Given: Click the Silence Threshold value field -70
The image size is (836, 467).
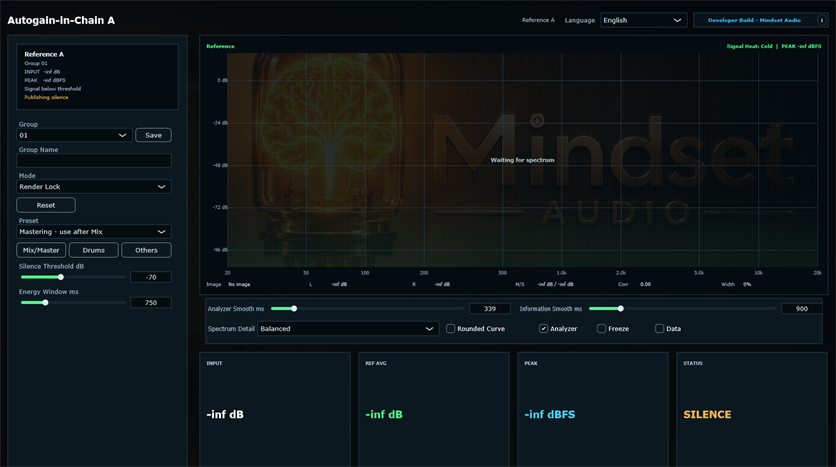Looking at the screenshot, I should [x=151, y=277].
